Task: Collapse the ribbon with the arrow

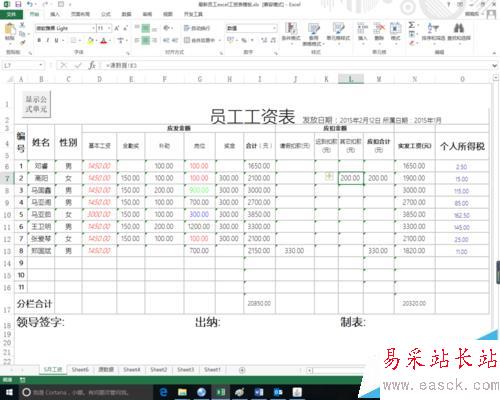Action: coord(494,53)
